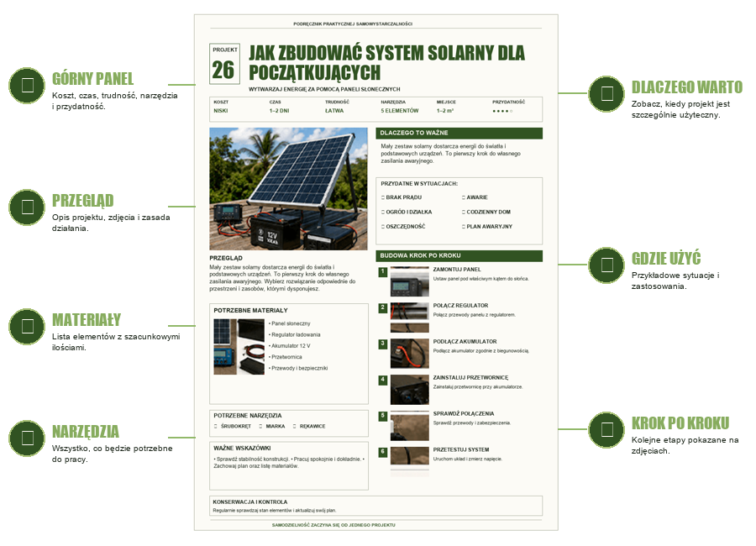This screenshot has height=546, width=756.
Task: Select step number 1 badge
Action: [383, 272]
